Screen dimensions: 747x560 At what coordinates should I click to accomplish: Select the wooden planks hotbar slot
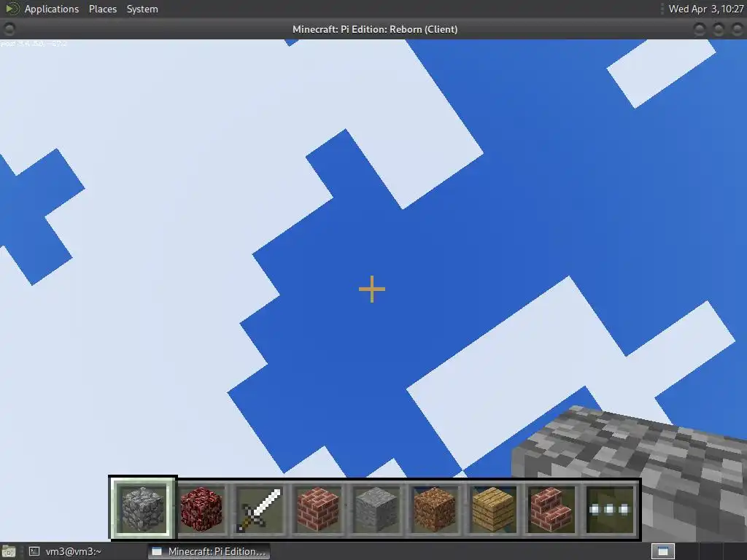(x=492, y=508)
